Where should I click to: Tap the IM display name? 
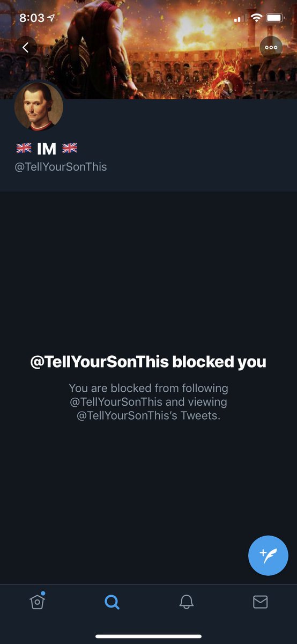point(47,148)
